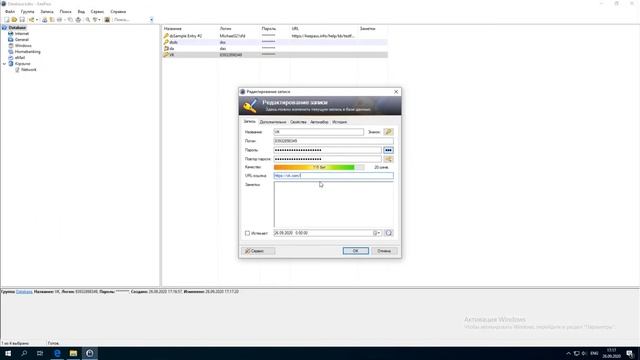Screen dimensions: 640x360
Task: Click the Save database toolbar icon
Action: [22, 20]
